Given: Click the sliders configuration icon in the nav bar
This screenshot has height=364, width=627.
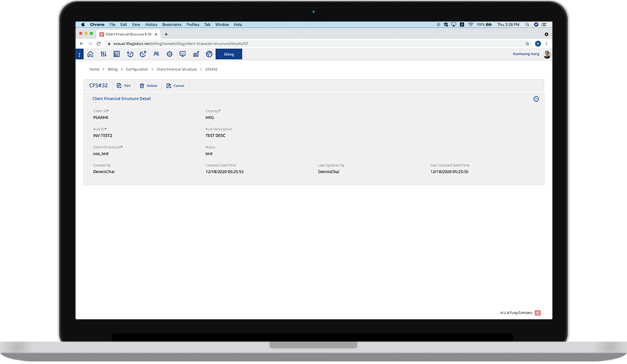Looking at the screenshot, I should [x=104, y=54].
